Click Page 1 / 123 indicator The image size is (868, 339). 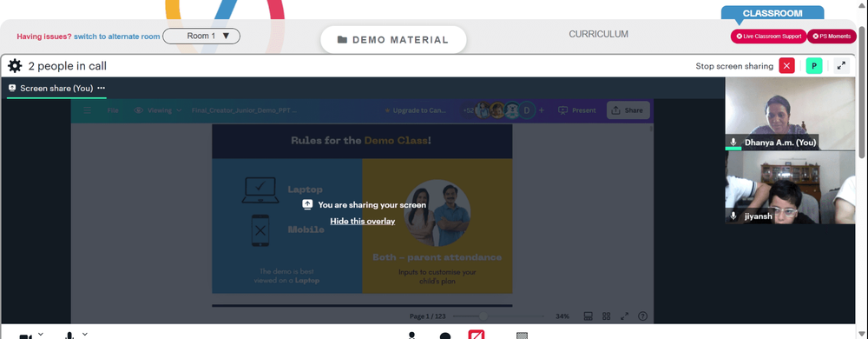click(x=427, y=316)
